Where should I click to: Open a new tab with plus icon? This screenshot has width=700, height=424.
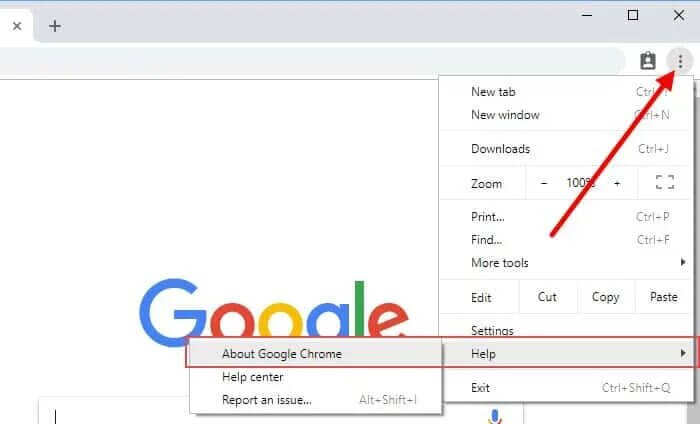coord(55,26)
